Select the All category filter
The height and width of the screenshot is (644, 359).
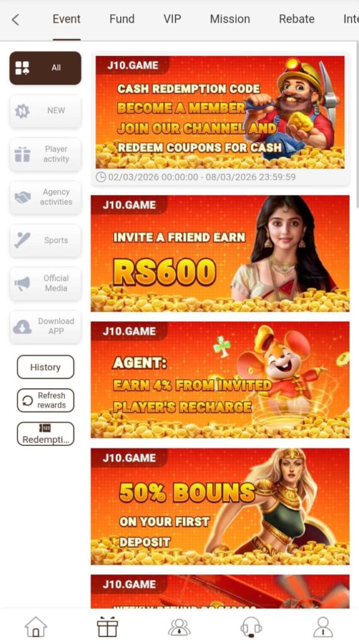[x=45, y=68]
